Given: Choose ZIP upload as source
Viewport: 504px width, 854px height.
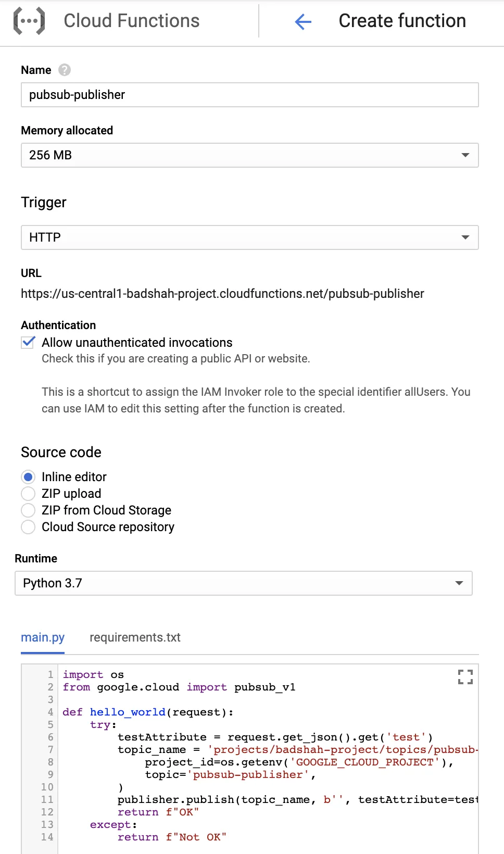Looking at the screenshot, I should click(x=28, y=494).
